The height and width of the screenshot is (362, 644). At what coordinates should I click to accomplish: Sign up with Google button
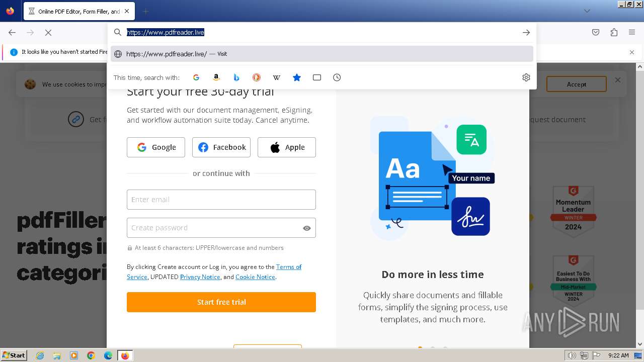156,147
